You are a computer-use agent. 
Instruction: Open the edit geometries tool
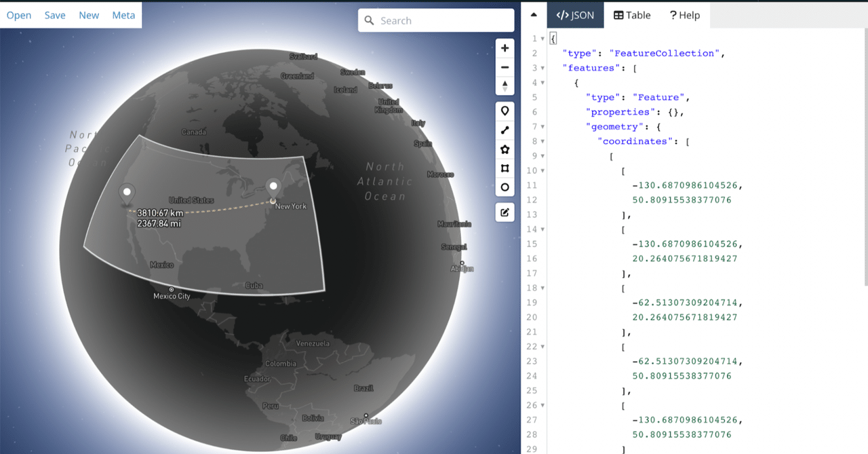(x=505, y=212)
